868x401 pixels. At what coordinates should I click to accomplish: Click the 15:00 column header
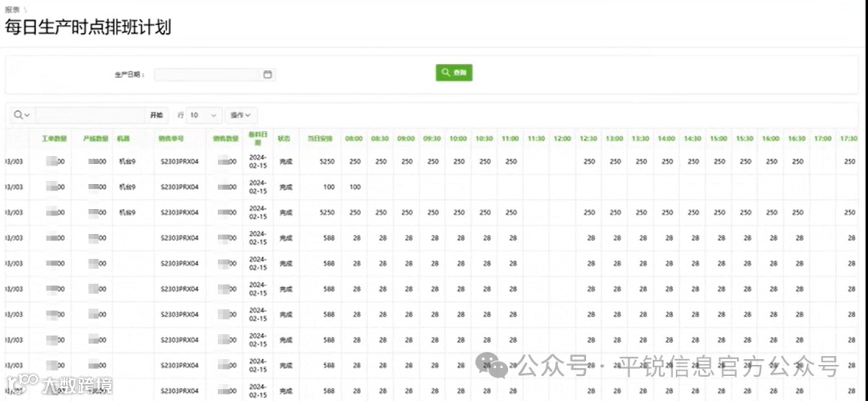719,138
